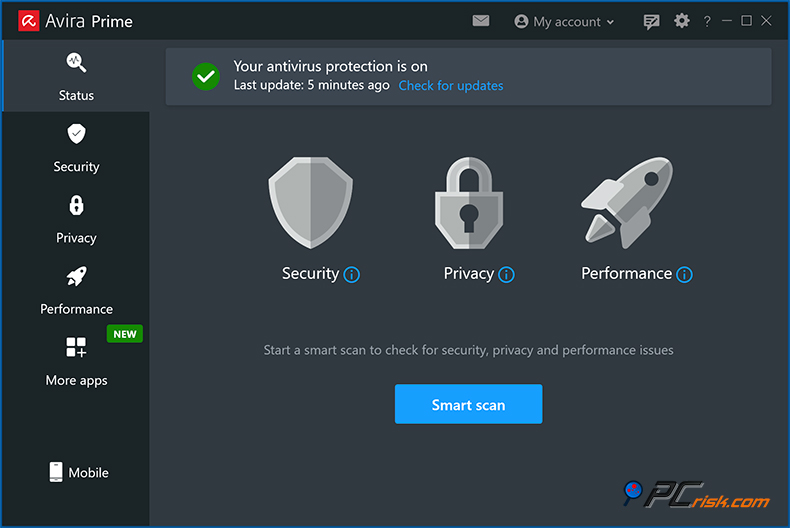Open messages envelope icon
Image resolution: width=790 pixels, height=528 pixels.
tap(481, 21)
